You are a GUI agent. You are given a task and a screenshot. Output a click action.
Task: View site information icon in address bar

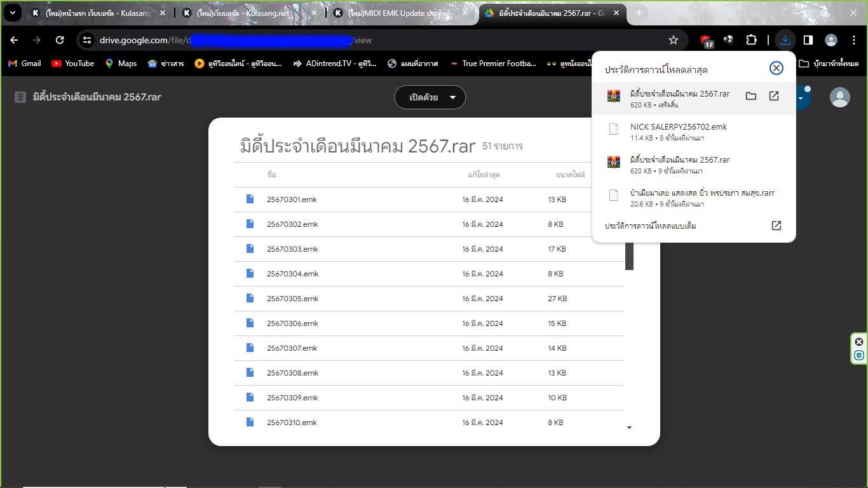pos(88,40)
